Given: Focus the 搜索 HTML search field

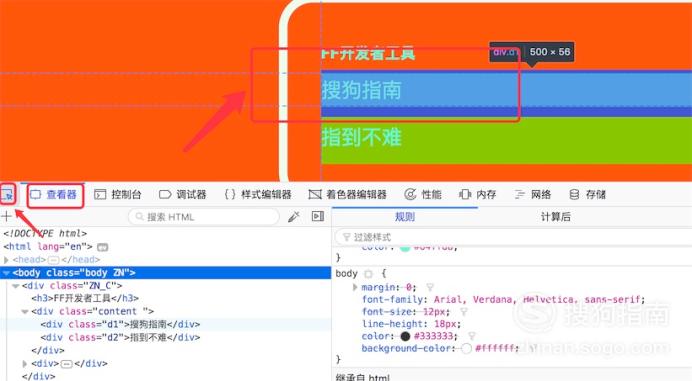Looking at the screenshot, I should pyautogui.click(x=204, y=217).
